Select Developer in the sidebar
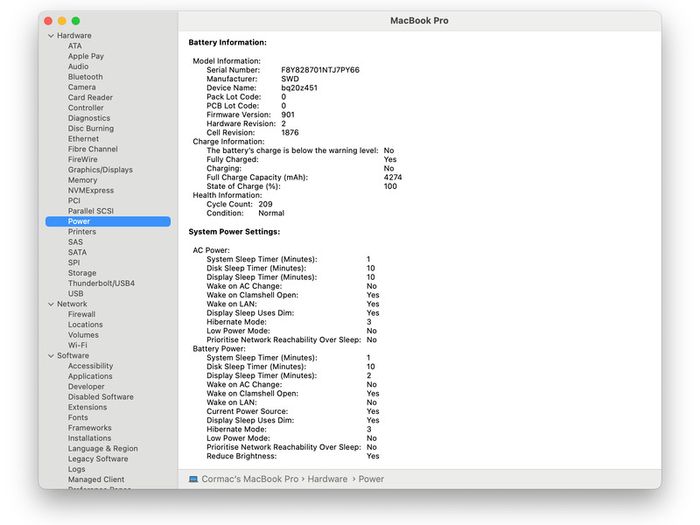The width and height of the screenshot is (700, 525). click(86, 387)
